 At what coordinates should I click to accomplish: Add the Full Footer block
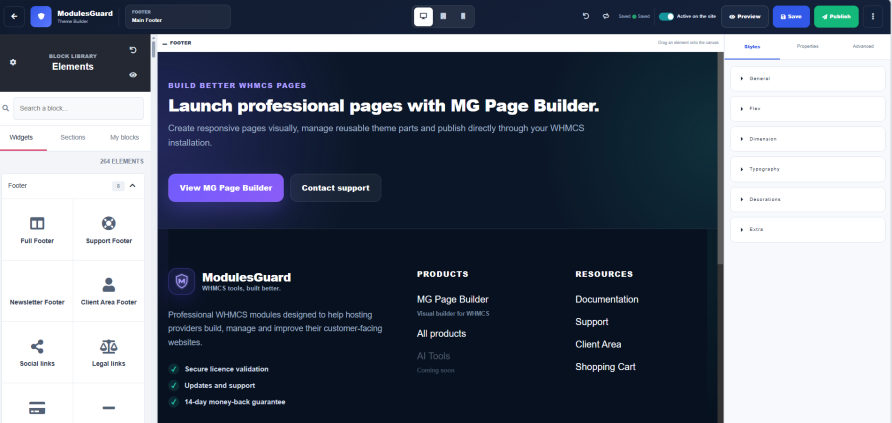[37, 230]
